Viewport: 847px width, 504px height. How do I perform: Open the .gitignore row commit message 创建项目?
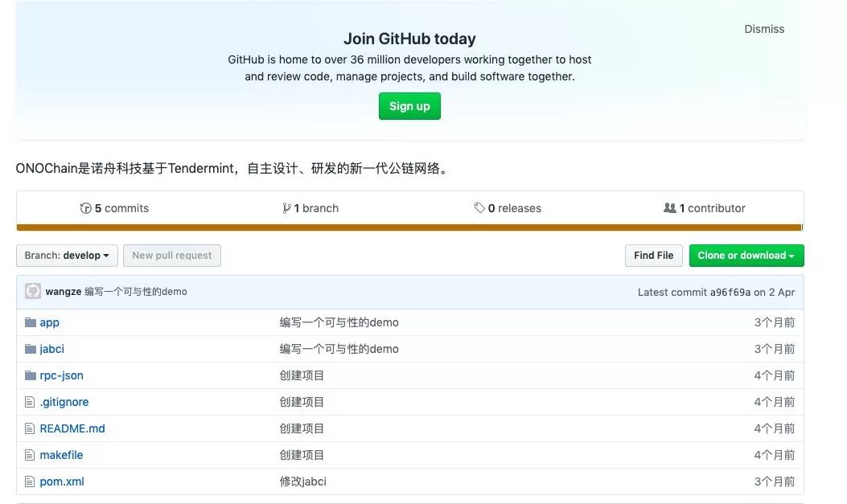pos(302,402)
